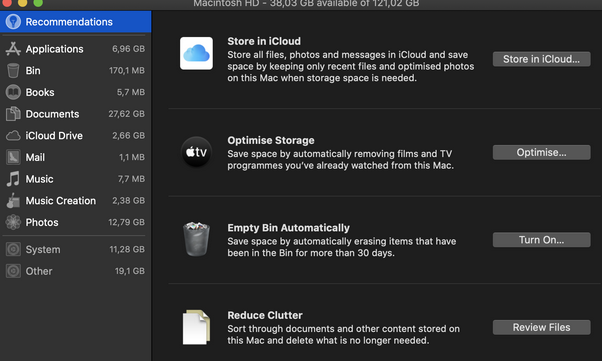602x361 pixels.
Task: Click the Photos flower icon
Action: [x=13, y=222]
